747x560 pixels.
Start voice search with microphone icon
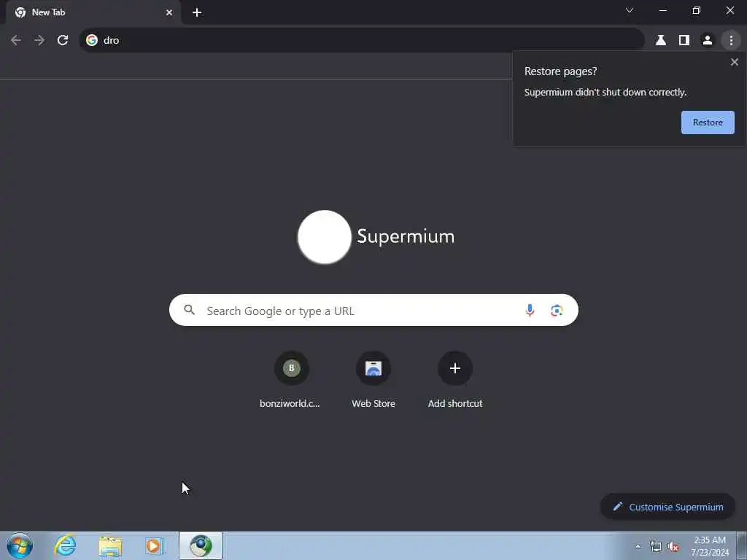pyautogui.click(x=530, y=311)
